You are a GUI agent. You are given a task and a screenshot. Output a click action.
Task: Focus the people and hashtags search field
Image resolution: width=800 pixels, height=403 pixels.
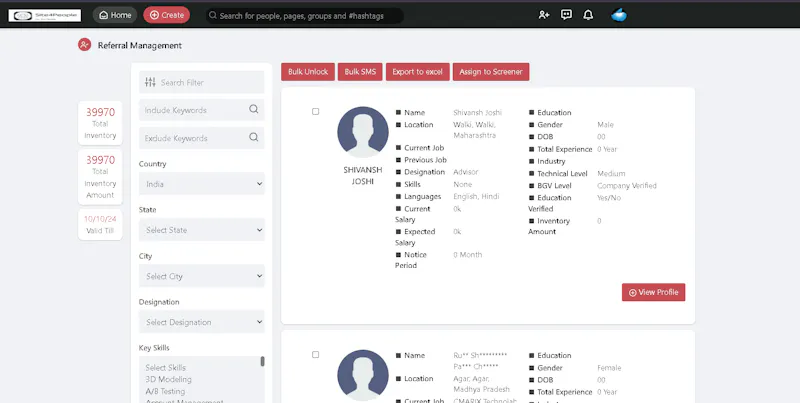point(305,16)
